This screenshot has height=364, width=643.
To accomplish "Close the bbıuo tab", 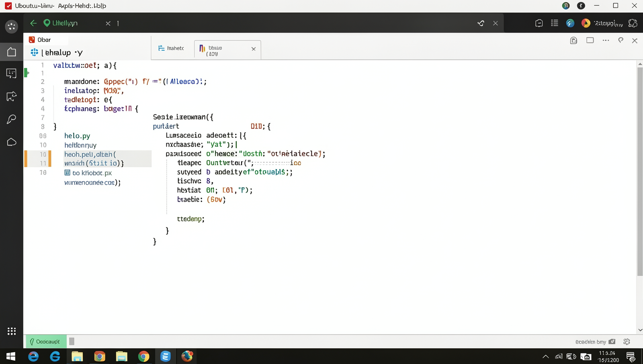I will [254, 49].
